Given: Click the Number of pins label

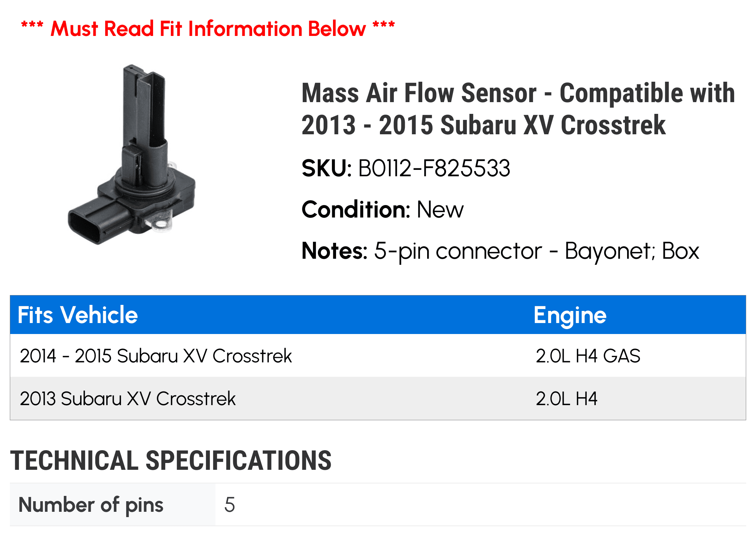Looking at the screenshot, I should [91, 505].
